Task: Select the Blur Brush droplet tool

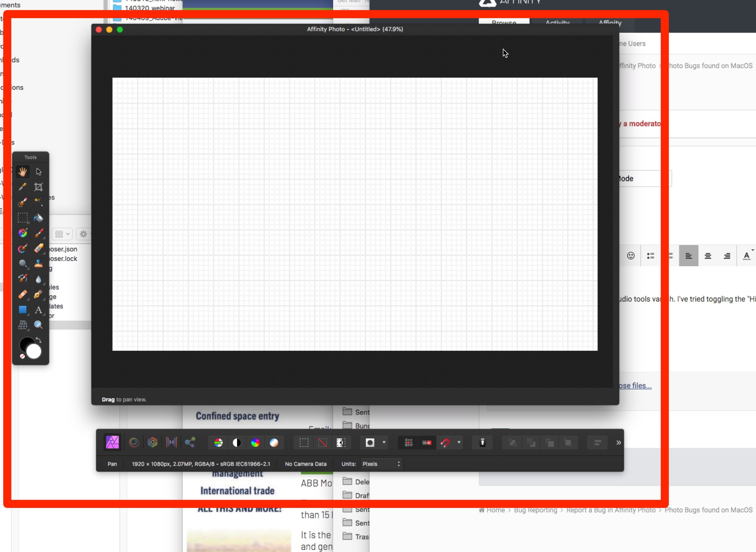Action: point(39,279)
